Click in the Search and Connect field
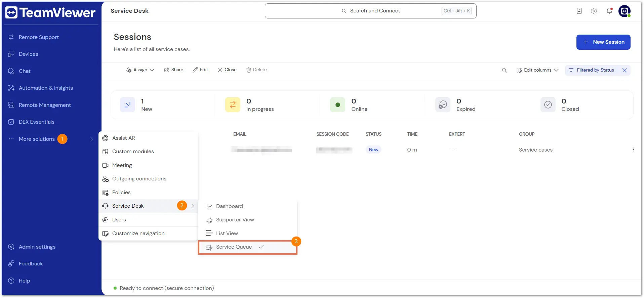Viewport: 644px width, 298px height. pyautogui.click(x=370, y=11)
